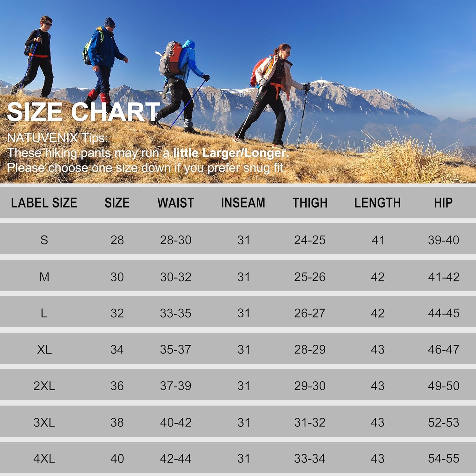
Task: Click the INSEAM column header
Action: [243, 203]
